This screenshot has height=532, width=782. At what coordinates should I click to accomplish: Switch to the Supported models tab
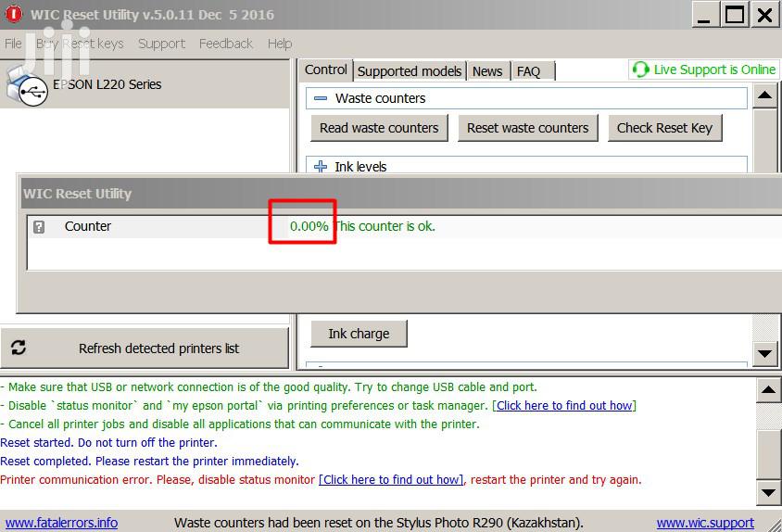click(x=410, y=71)
